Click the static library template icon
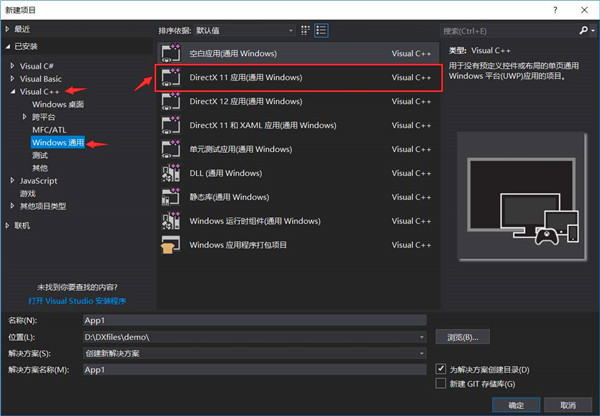600x416 pixels. pos(171,197)
